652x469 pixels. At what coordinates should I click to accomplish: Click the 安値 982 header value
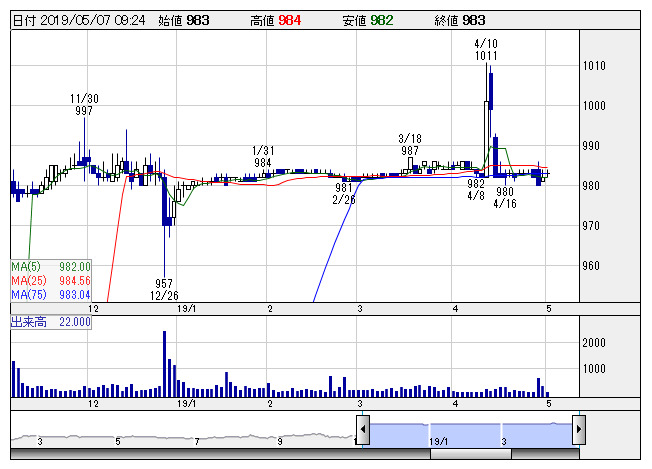tap(368, 20)
